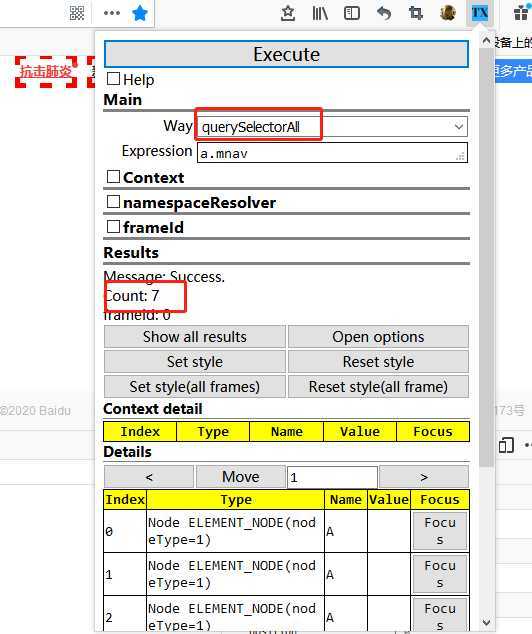This screenshot has height=634, width=532.
Task: Enable the frameId checkbox
Action: [113, 227]
